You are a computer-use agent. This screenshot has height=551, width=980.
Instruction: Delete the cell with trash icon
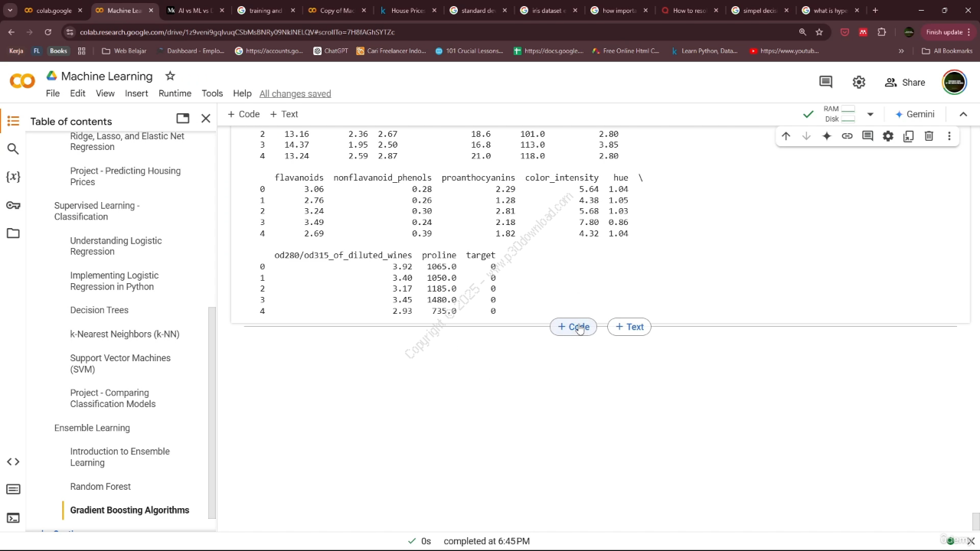click(929, 136)
